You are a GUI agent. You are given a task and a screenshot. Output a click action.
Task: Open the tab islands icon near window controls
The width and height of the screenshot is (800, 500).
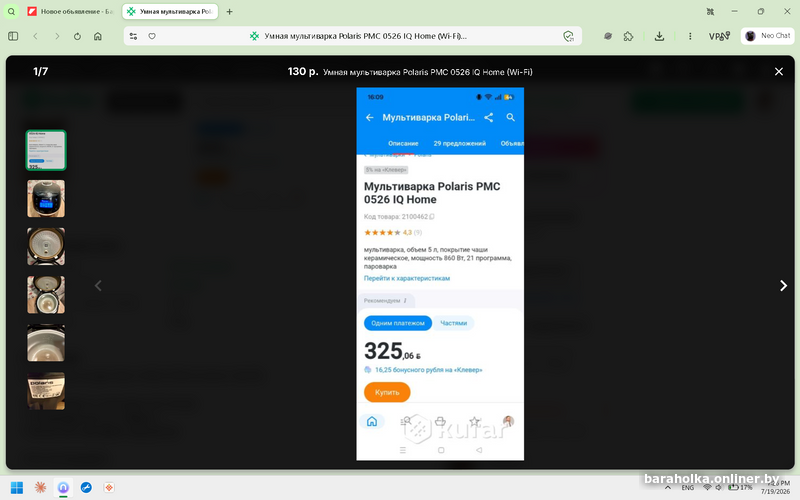tap(710, 11)
